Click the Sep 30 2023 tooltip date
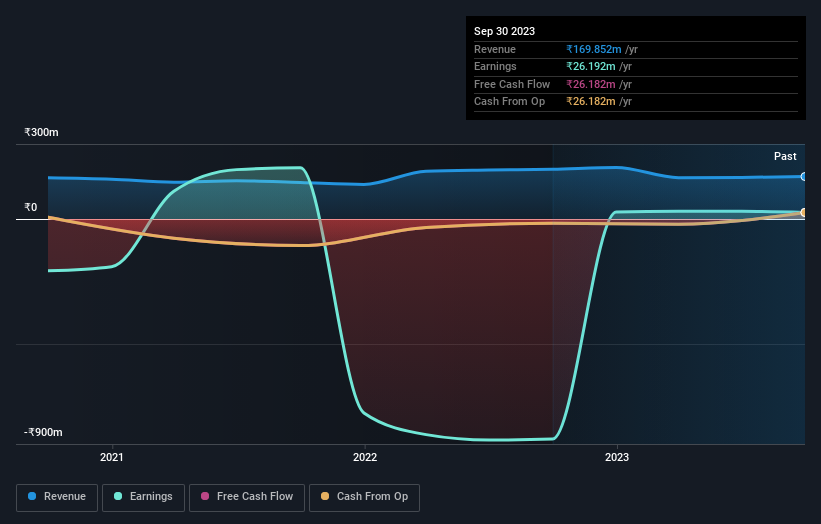This screenshot has height=524, width=821. click(x=504, y=31)
